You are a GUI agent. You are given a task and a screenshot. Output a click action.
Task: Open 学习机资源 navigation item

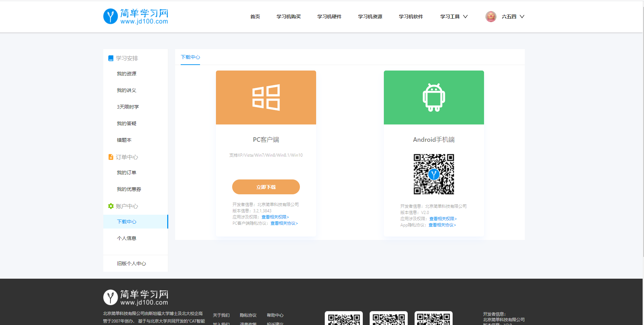(370, 17)
